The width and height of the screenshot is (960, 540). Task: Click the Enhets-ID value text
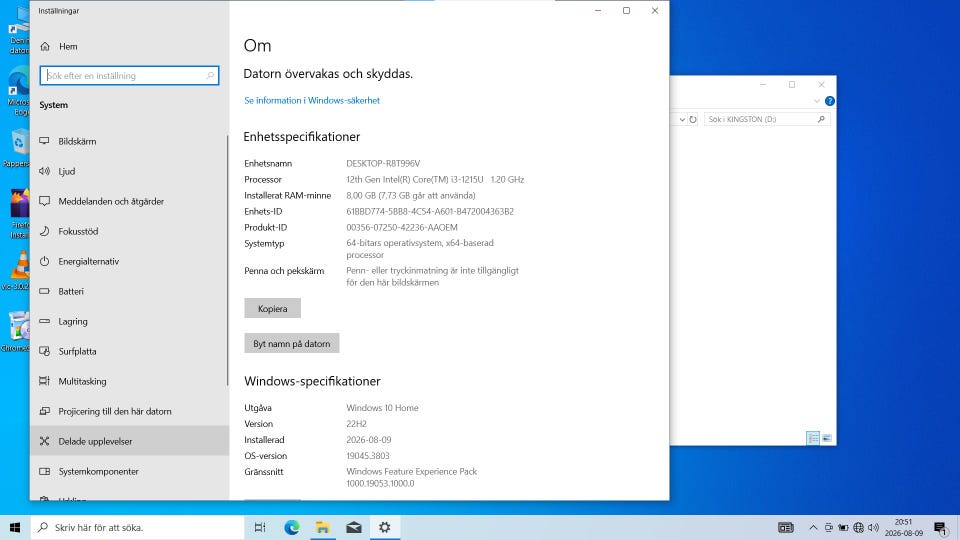click(x=430, y=211)
